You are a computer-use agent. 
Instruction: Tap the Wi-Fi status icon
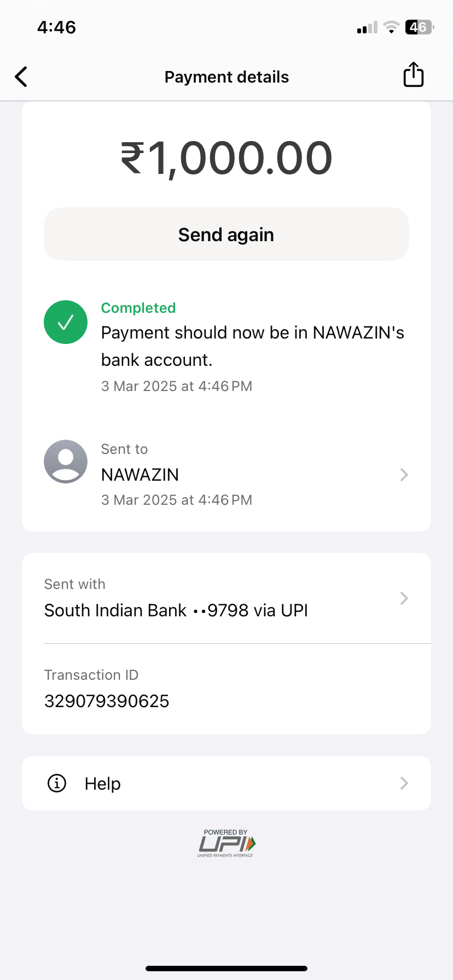point(391,27)
